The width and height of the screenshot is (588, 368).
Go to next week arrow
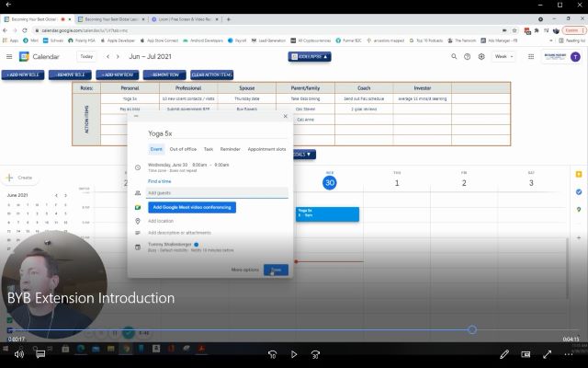click(x=118, y=56)
